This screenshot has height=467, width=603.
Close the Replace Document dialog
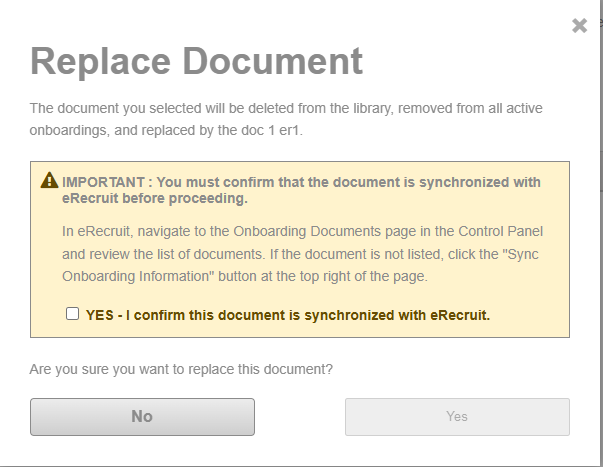[x=579, y=26]
